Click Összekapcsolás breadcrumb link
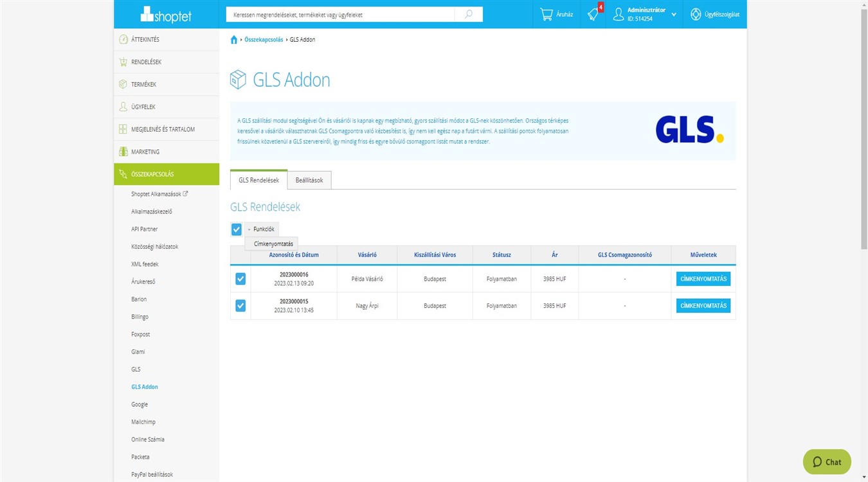This screenshot has height=482, width=868. pos(264,40)
